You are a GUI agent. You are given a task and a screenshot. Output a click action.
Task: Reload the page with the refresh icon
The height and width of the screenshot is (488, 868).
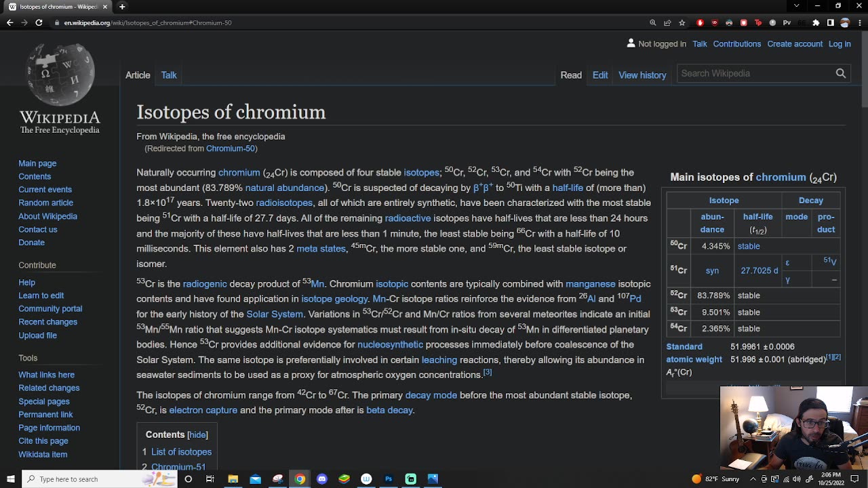(x=39, y=22)
